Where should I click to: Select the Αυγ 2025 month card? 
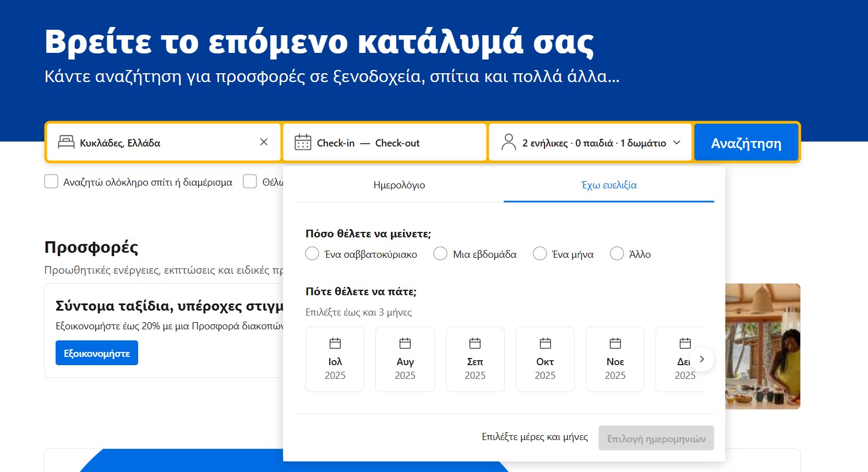tap(405, 359)
